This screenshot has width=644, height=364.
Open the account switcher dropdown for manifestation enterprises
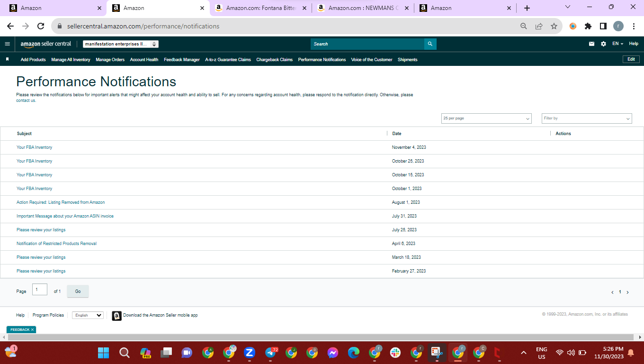(121, 44)
